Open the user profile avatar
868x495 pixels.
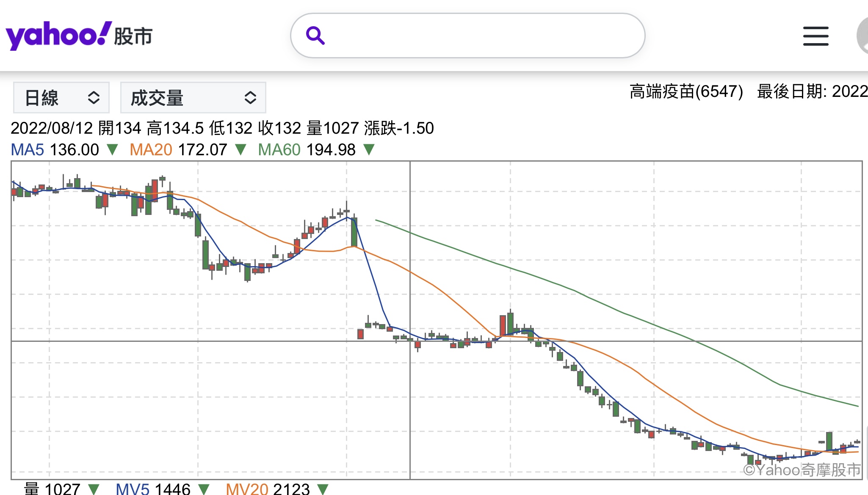862,36
